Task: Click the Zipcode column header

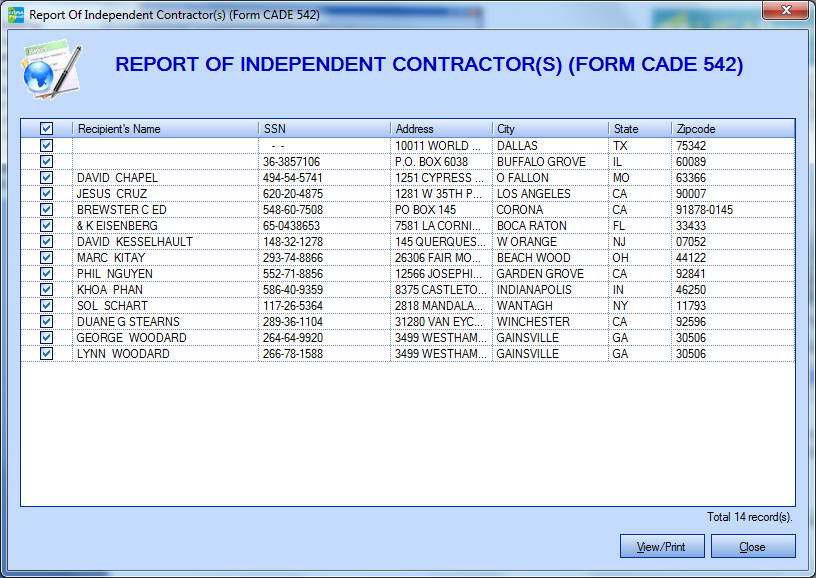Action: tap(731, 129)
